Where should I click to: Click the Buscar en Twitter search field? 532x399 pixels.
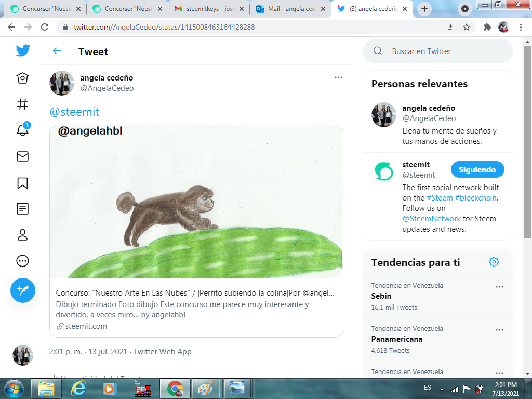(x=437, y=51)
